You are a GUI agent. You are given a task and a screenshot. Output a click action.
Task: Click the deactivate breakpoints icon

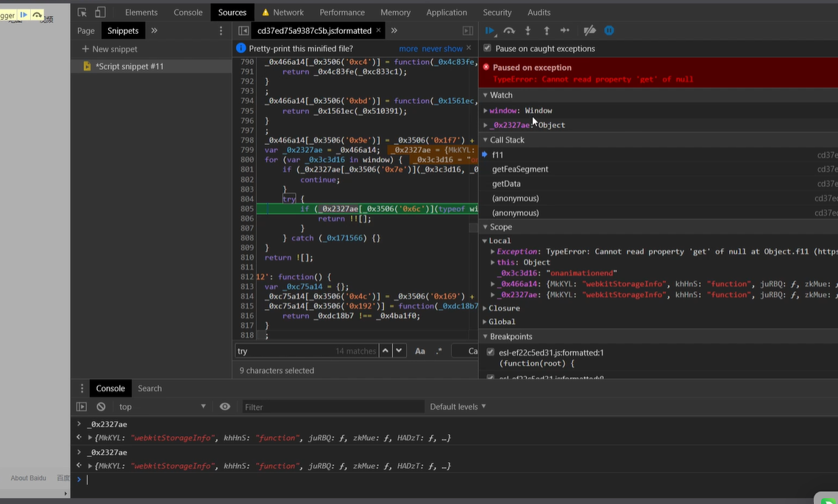point(589,31)
